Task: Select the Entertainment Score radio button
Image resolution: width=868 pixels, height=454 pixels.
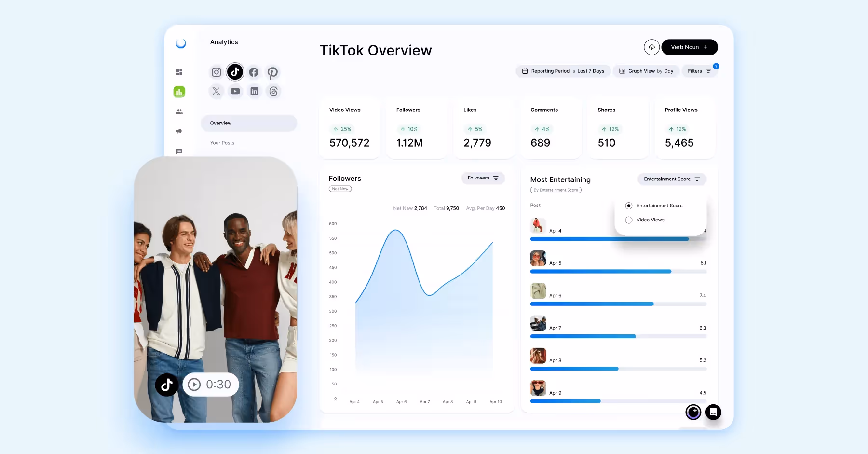Action: [x=629, y=206]
